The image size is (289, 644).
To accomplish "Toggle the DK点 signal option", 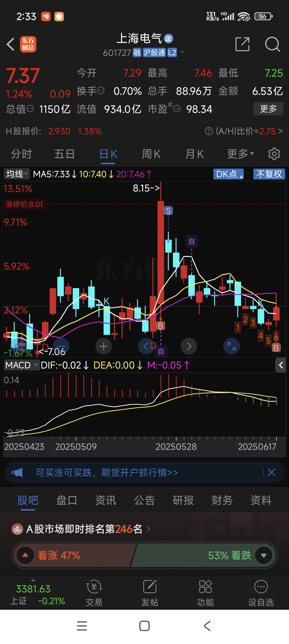I will point(228,174).
